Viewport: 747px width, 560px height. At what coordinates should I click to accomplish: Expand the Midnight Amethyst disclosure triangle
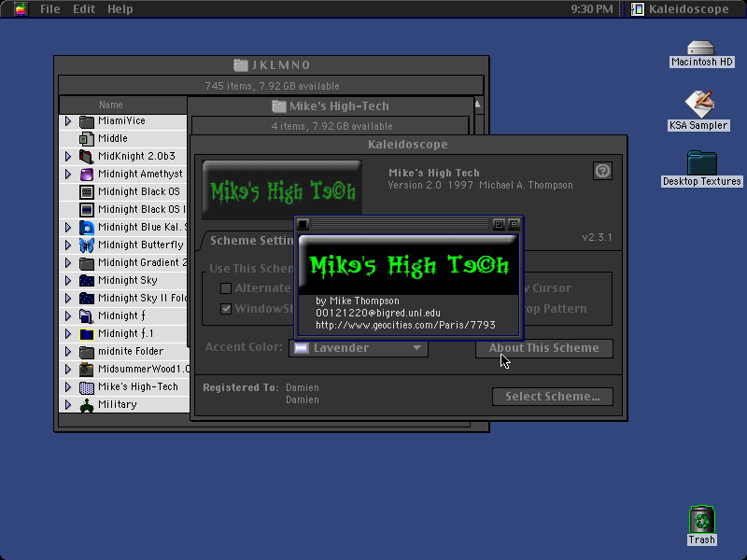68,174
